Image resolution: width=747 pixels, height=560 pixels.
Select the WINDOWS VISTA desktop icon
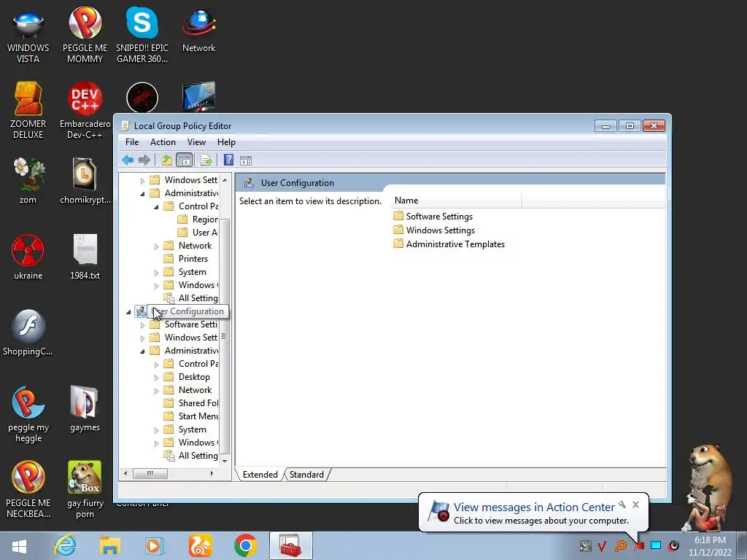pos(28,36)
